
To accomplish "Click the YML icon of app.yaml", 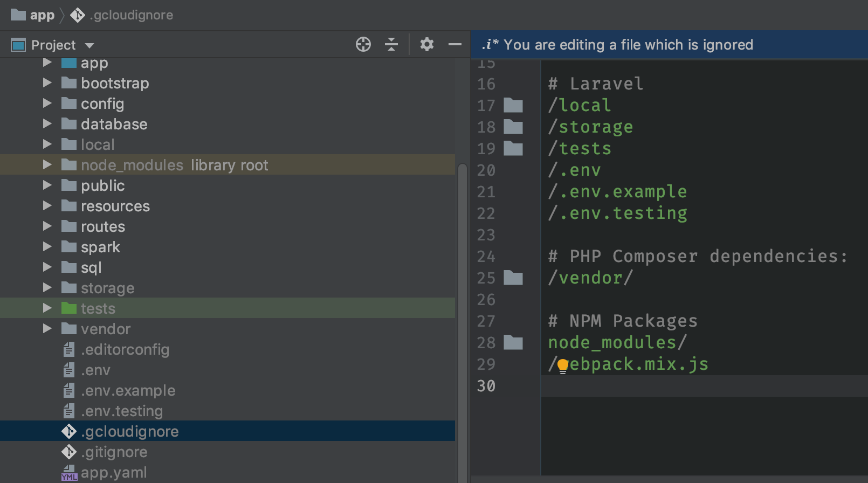I will pyautogui.click(x=69, y=473).
